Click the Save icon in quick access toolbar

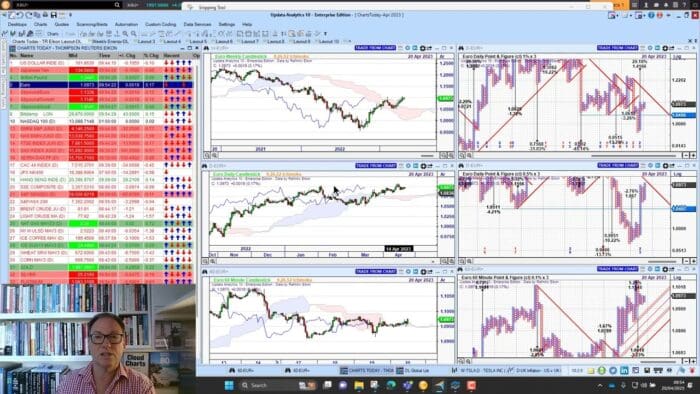(x=54, y=15)
